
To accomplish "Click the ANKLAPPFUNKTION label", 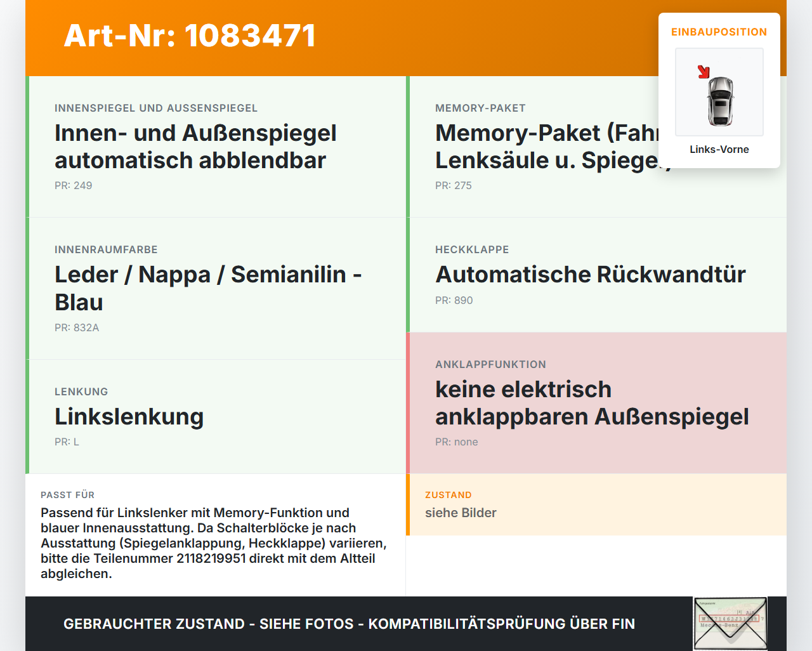I will click(490, 364).
